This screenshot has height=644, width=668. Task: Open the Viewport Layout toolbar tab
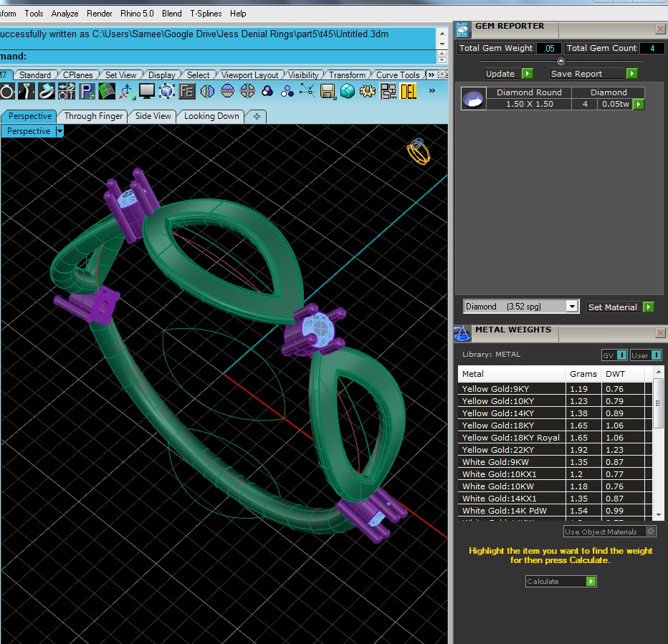pos(249,75)
